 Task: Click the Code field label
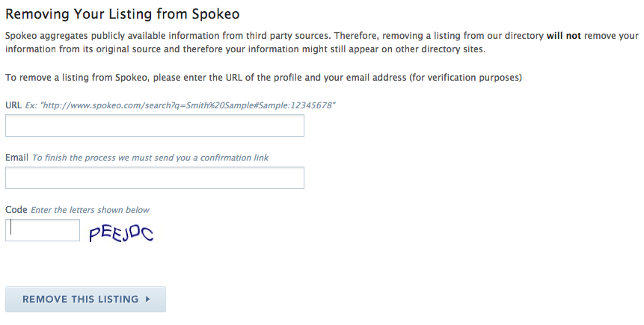coord(16,210)
